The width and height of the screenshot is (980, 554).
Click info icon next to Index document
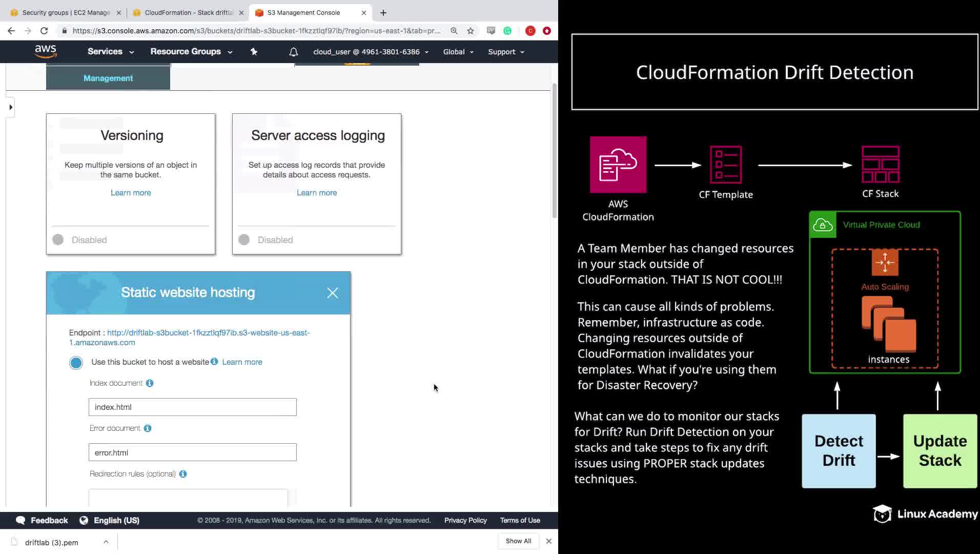point(150,383)
